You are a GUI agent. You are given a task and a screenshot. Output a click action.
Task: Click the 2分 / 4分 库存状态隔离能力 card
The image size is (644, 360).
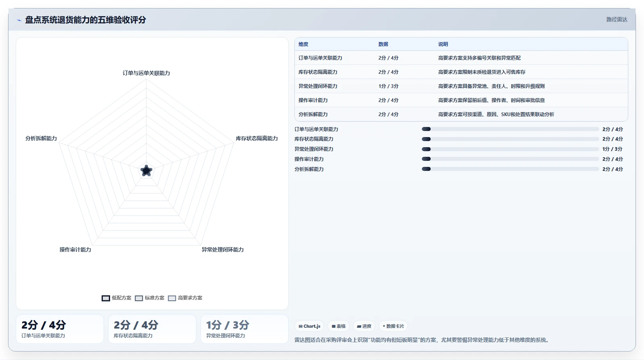(152, 329)
